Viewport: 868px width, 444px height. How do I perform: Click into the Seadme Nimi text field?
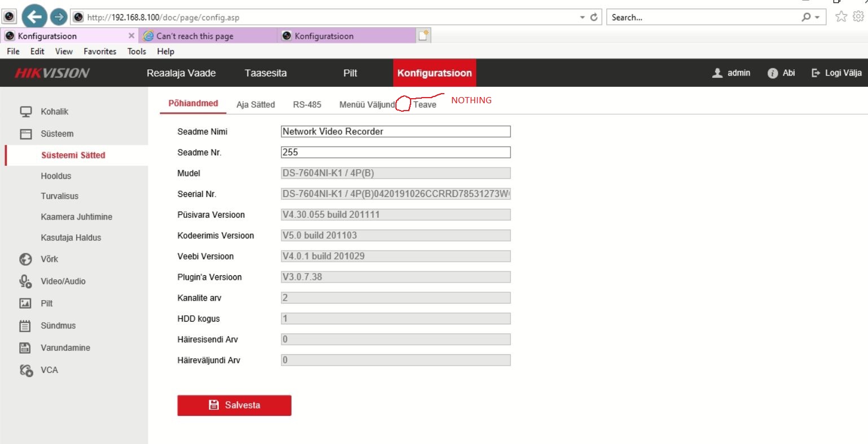tap(395, 131)
